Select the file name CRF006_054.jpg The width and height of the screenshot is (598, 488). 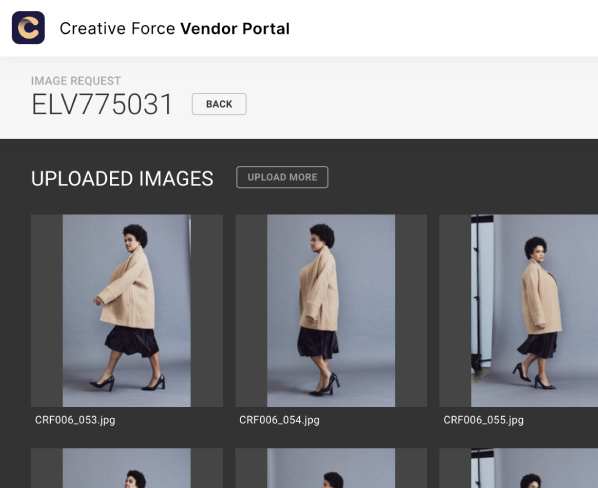pos(280,420)
